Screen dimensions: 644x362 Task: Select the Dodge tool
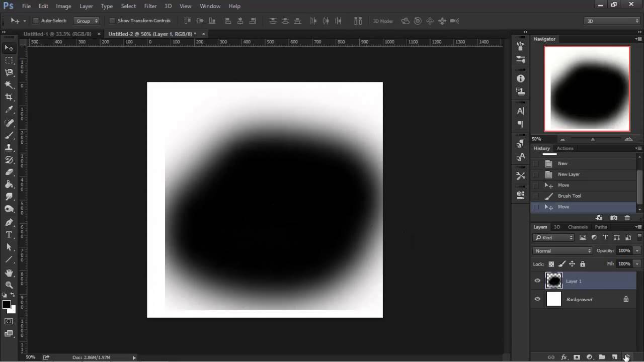click(x=9, y=209)
